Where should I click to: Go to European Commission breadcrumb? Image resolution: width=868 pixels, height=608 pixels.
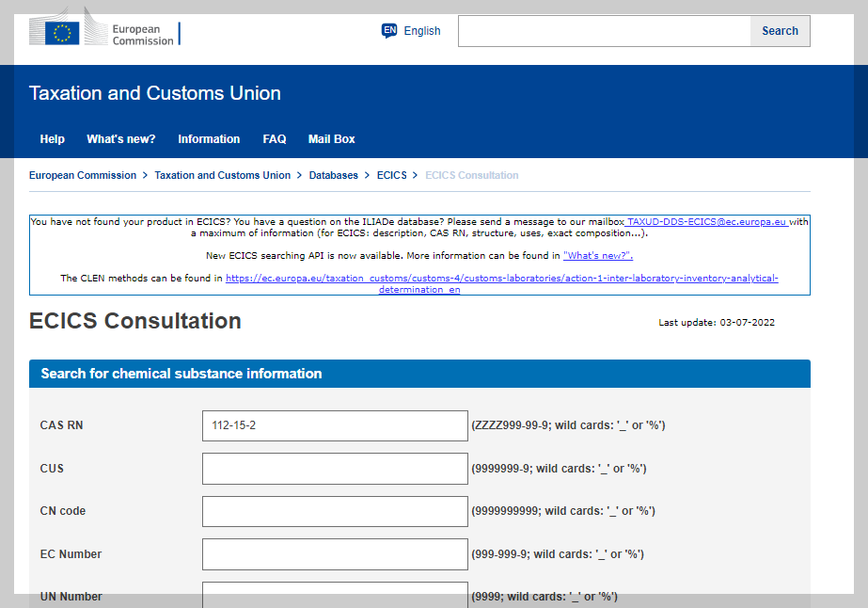point(83,175)
